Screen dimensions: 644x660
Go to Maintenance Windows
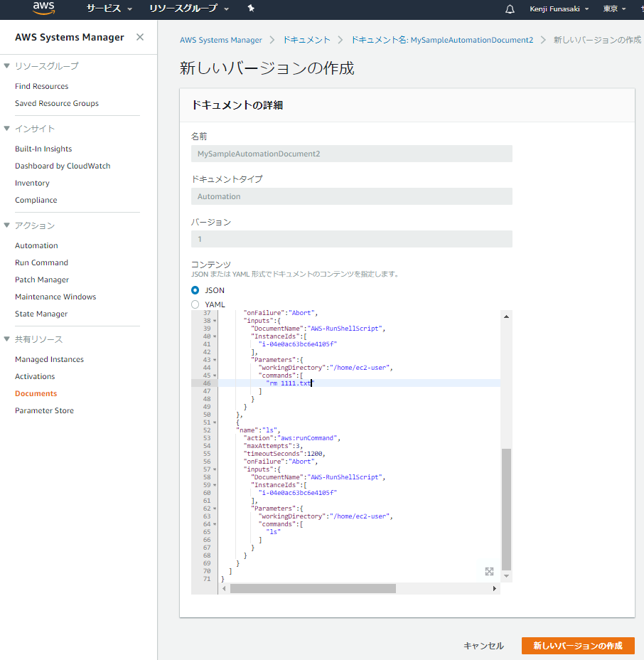[55, 297]
